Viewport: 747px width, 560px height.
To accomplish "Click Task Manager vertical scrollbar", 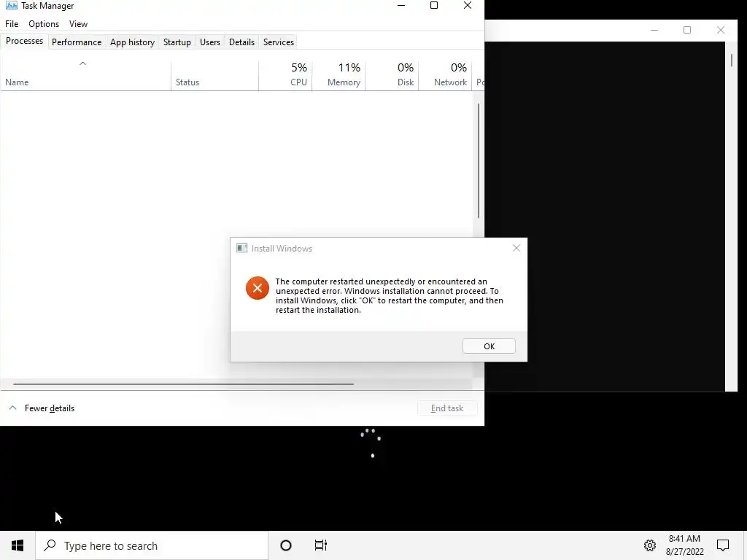I will [479, 160].
